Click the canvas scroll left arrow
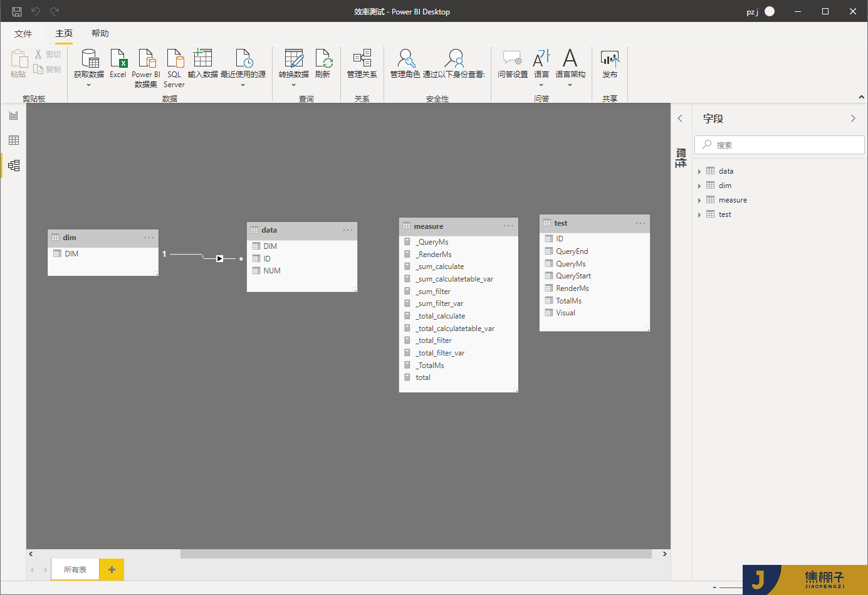 [x=31, y=554]
